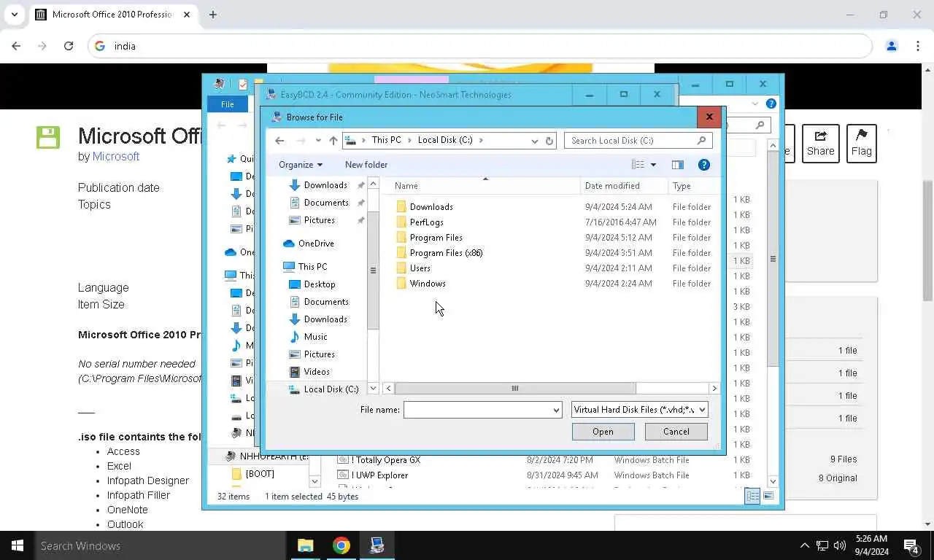Image resolution: width=934 pixels, height=560 pixels.
Task: Open a new Chrome tab
Action: [213, 15]
